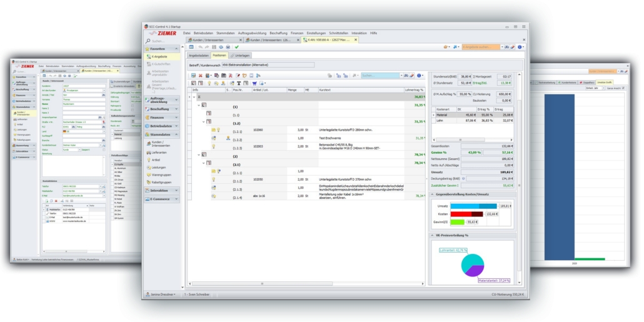Image resolution: width=644 pixels, height=322 pixels.
Task: Expand the Betriebsdaten sidebar group
Action: (x=176, y=126)
